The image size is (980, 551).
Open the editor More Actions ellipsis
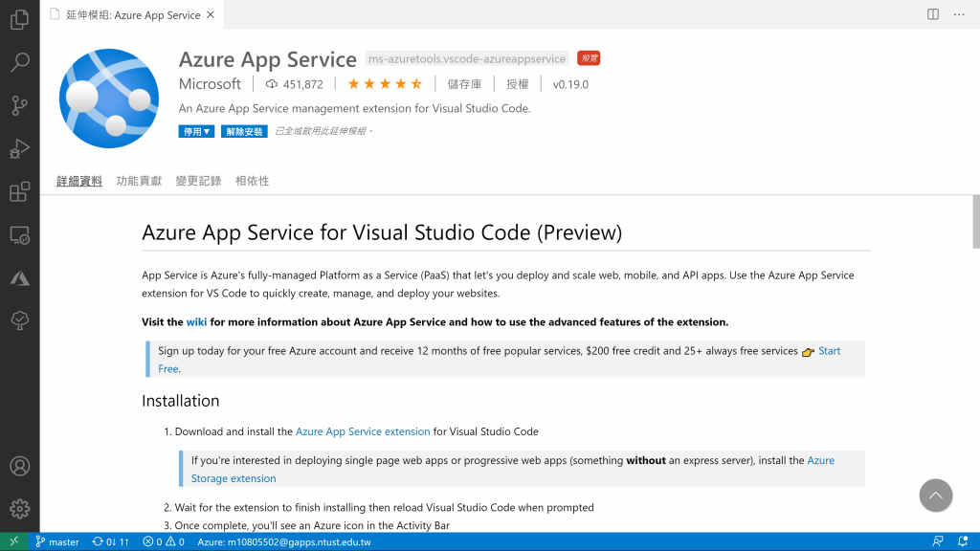tap(959, 14)
